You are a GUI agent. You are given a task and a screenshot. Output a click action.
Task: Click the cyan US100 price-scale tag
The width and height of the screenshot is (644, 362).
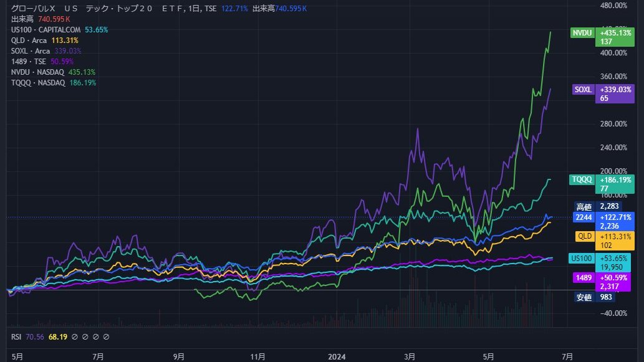pos(582,258)
